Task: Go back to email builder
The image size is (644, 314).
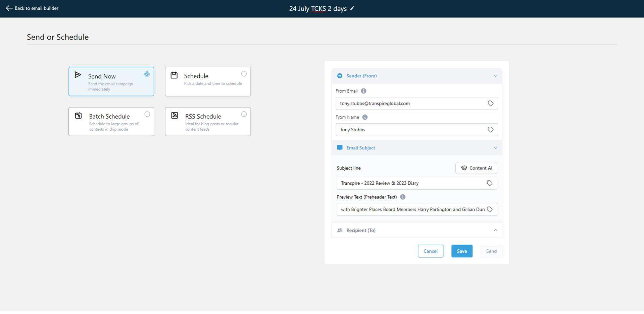Action: [x=32, y=8]
